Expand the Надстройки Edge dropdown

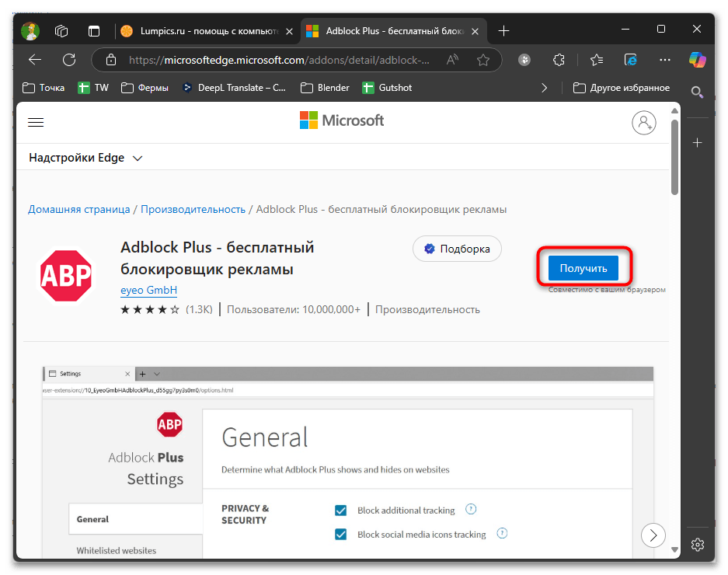point(85,158)
